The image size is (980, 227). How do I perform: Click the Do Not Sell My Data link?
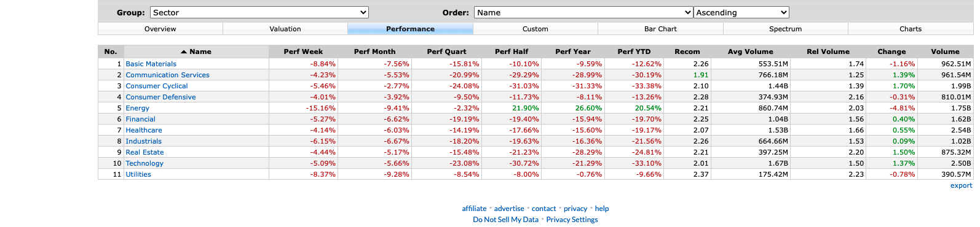coord(505,220)
